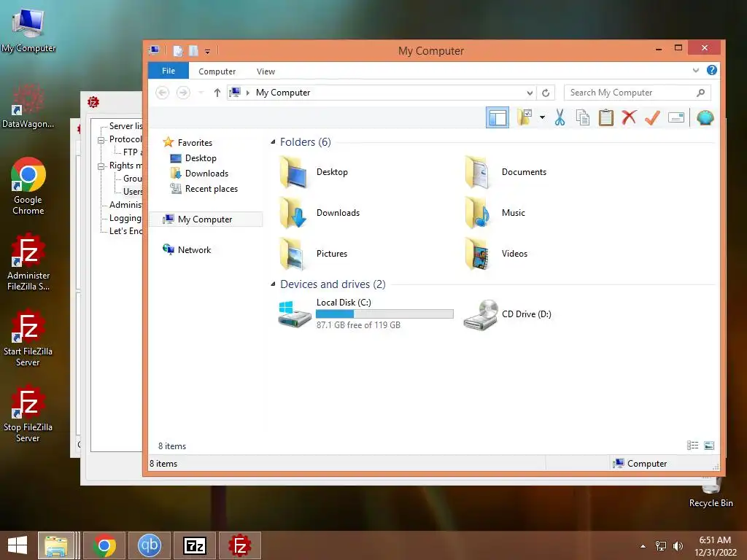Open qBittorrent from the taskbar

pos(149,545)
